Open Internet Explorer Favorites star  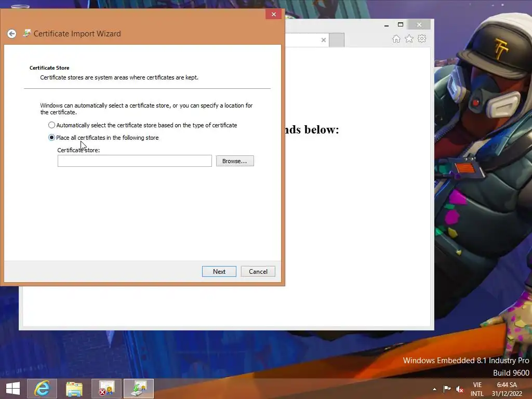(409, 38)
